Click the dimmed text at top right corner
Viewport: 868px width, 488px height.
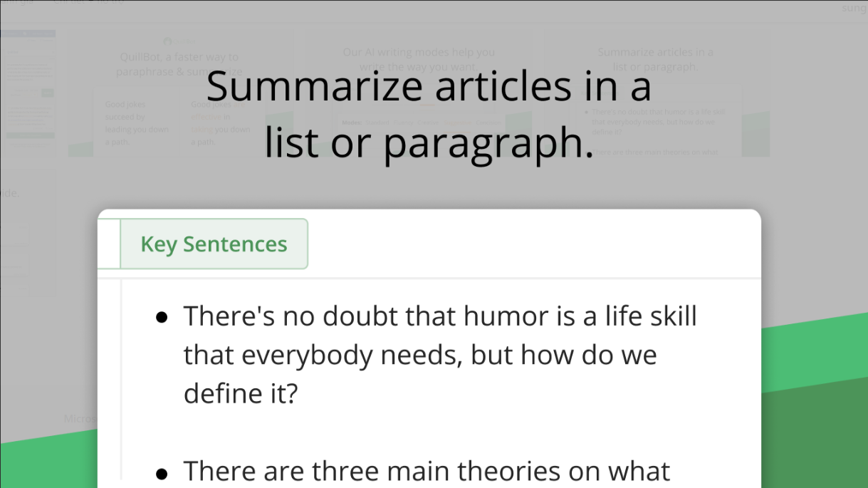point(854,7)
